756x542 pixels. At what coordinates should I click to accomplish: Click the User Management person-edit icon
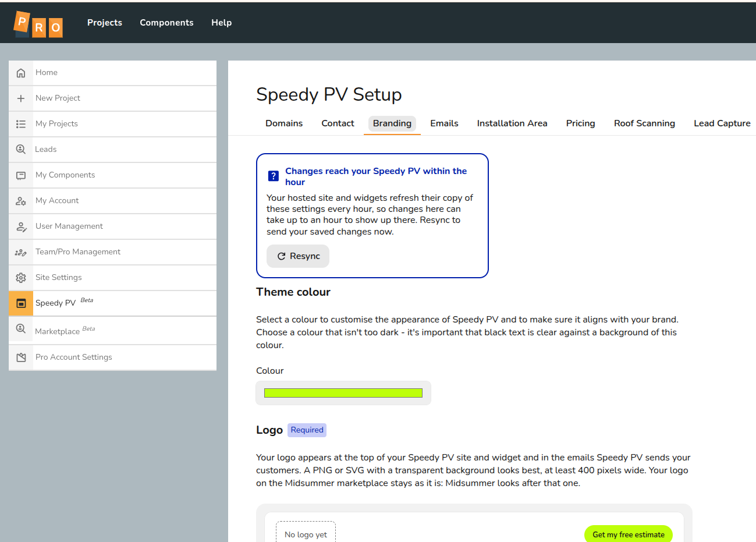[21, 226]
